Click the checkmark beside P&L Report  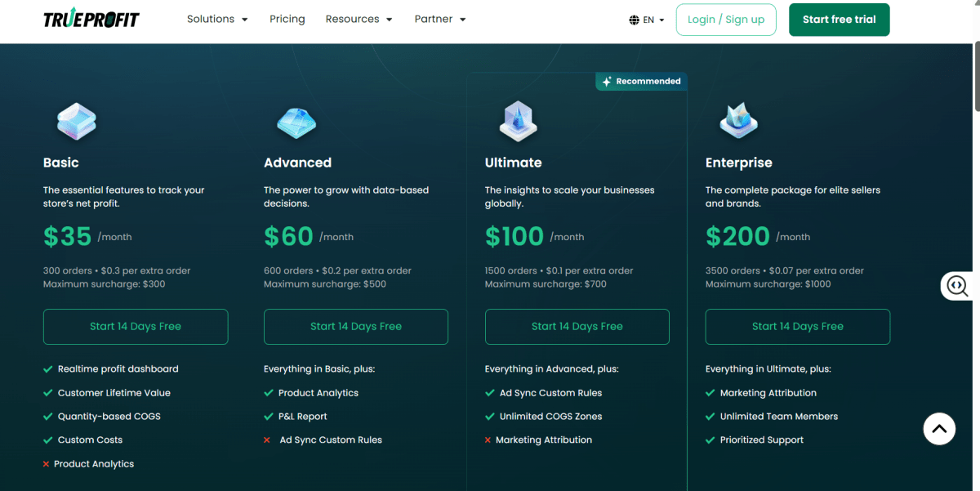[269, 417]
